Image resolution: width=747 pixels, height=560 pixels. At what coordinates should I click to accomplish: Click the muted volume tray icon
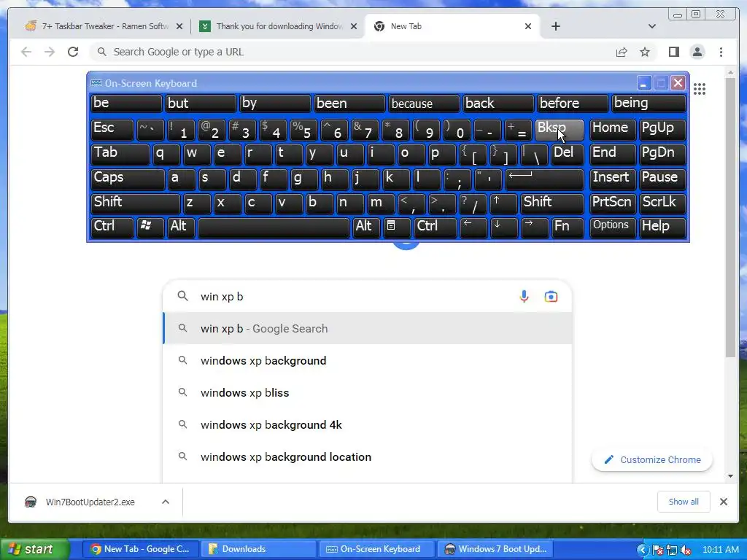pos(685,550)
